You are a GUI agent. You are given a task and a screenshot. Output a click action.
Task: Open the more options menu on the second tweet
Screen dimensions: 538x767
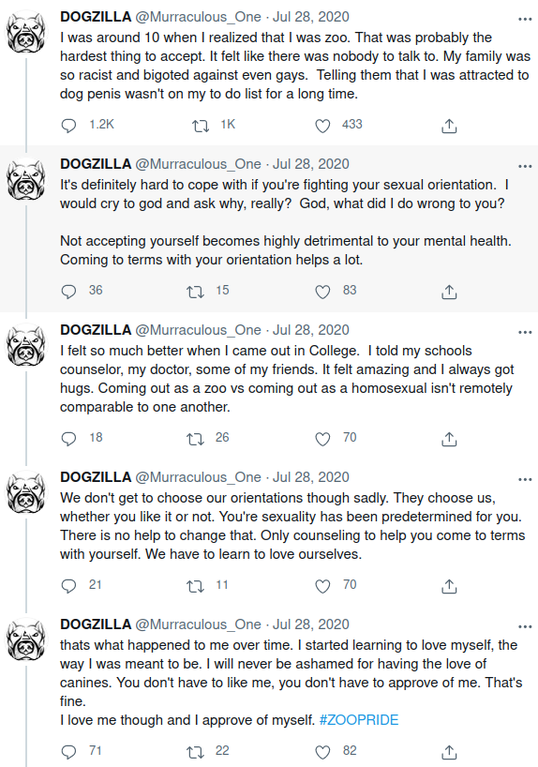coord(525,166)
